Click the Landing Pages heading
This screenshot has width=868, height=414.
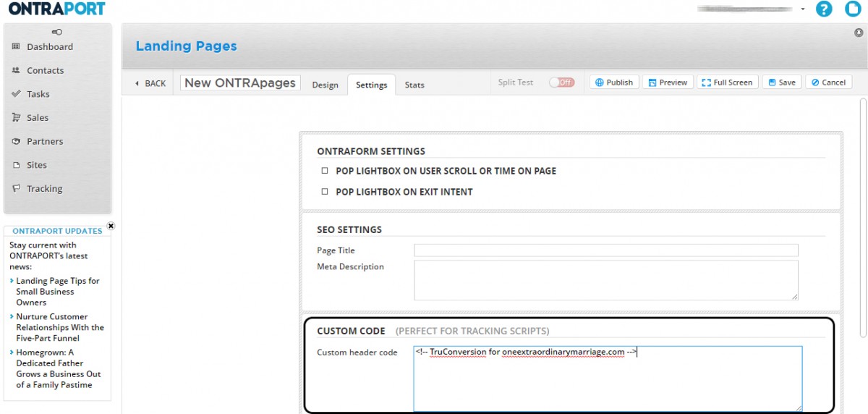pyautogui.click(x=186, y=46)
